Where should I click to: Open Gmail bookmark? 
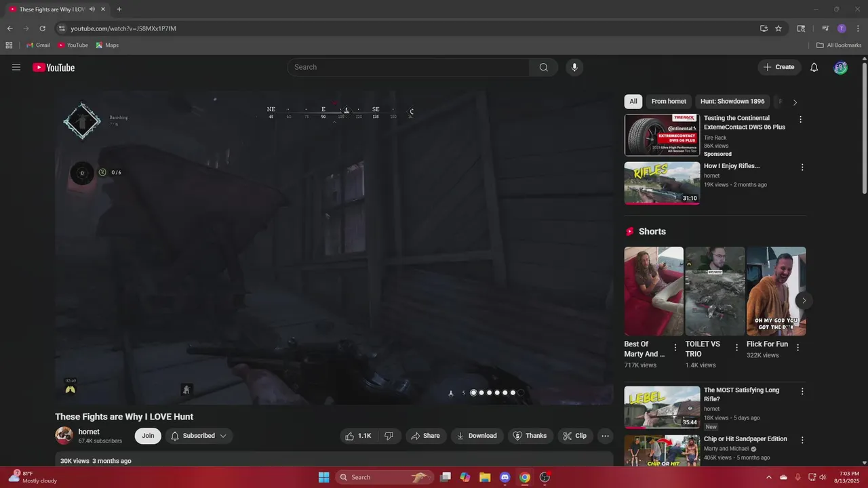tap(38, 45)
